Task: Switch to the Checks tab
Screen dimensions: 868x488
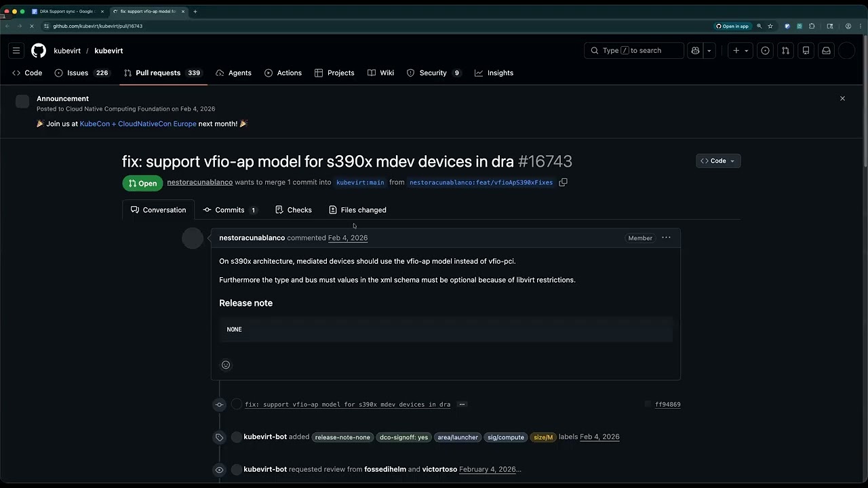Action: pyautogui.click(x=294, y=210)
